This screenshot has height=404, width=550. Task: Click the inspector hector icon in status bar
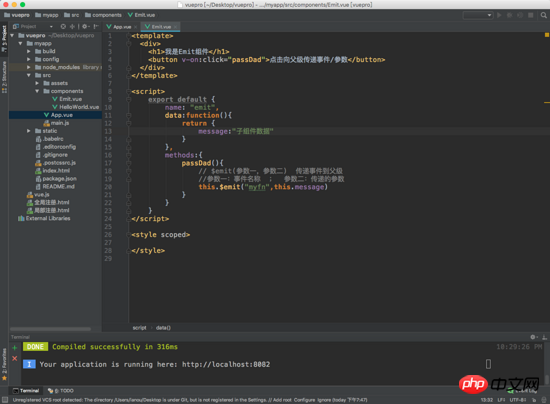point(544,400)
